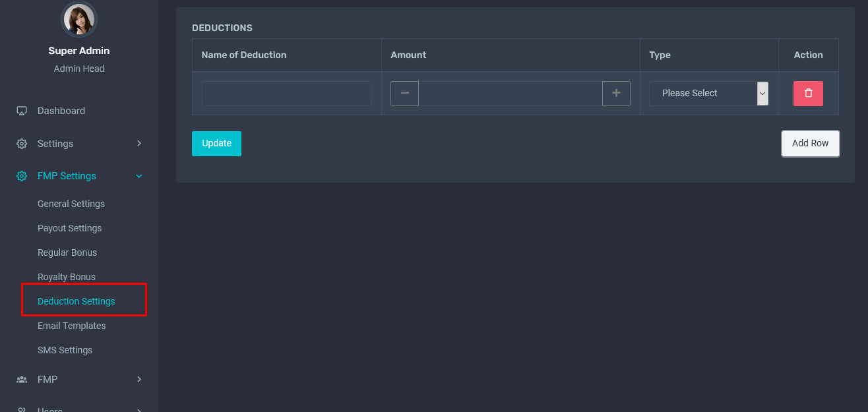Click the Dashboard monitor icon in sidebar

(x=22, y=111)
